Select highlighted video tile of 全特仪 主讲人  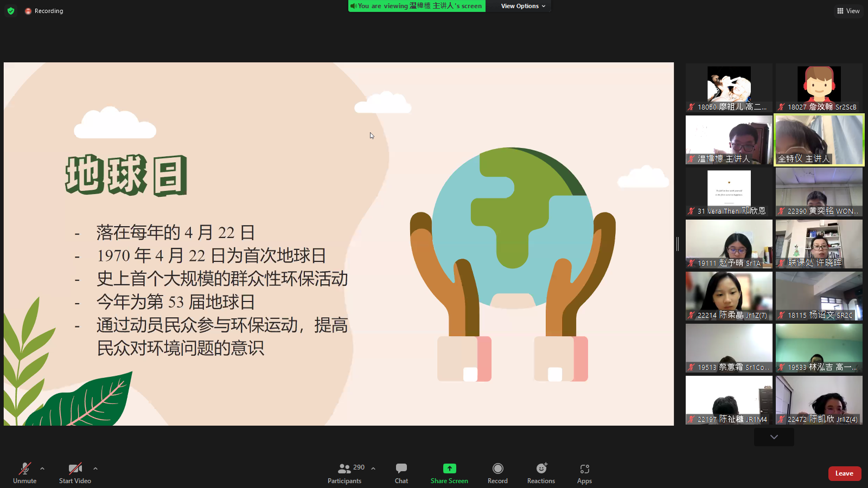(x=819, y=140)
